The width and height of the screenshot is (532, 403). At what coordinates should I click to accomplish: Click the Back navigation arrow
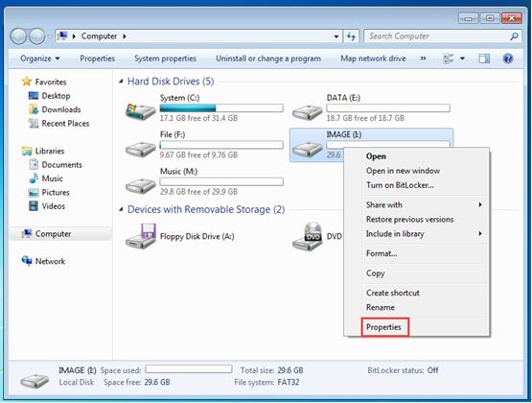pos(18,36)
